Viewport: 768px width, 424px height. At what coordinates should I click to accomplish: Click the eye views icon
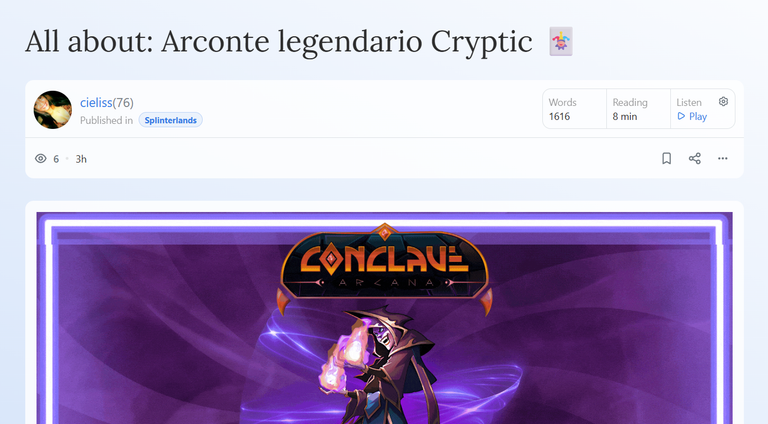coord(41,159)
